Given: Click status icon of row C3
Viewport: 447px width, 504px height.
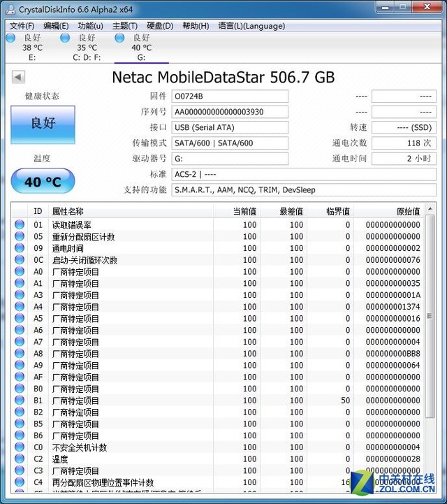Looking at the screenshot, I should pyautogui.click(x=20, y=470).
